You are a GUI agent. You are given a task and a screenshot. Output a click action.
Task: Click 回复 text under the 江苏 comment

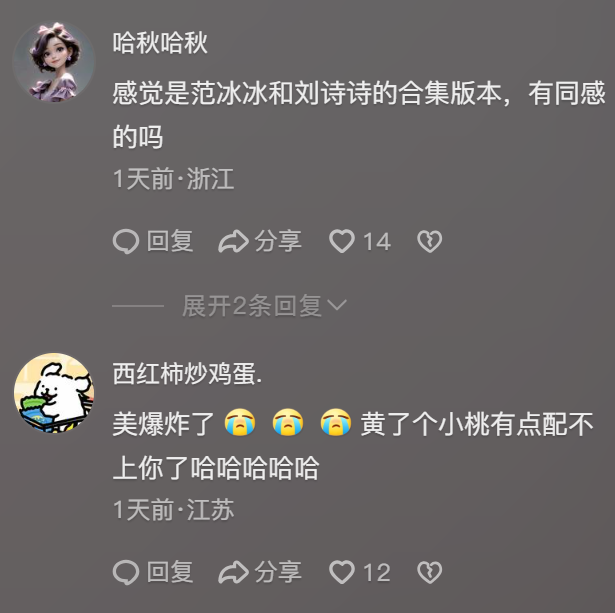pyautogui.click(x=170, y=572)
